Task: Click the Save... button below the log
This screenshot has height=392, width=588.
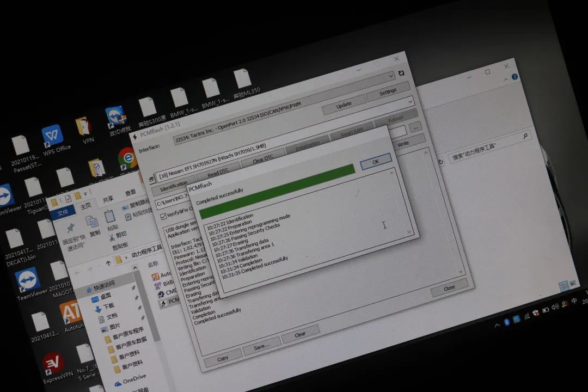Action: 261,347
